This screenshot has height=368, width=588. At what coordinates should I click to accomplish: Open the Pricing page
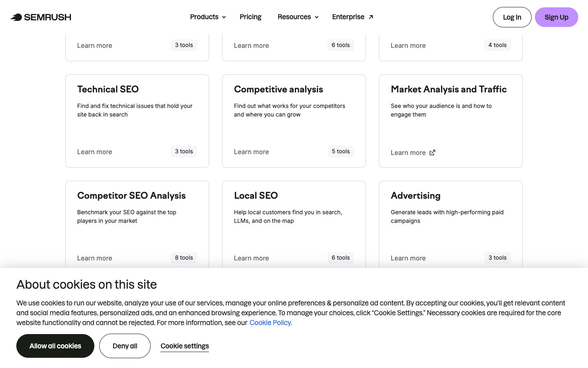click(x=250, y=17)
